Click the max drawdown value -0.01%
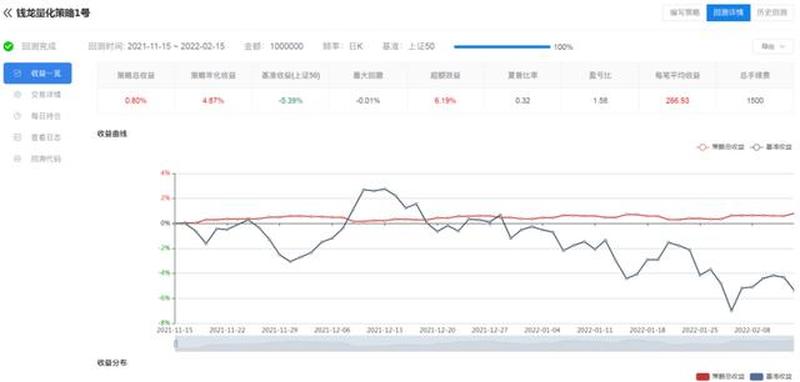Image resolution: width=800 pixels, height=382 pixels. coord(368,100)
